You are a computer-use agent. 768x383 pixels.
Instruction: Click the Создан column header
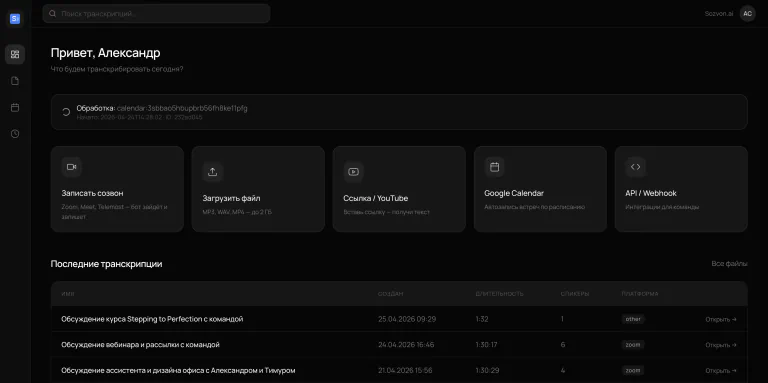click(x=390, y=294)
